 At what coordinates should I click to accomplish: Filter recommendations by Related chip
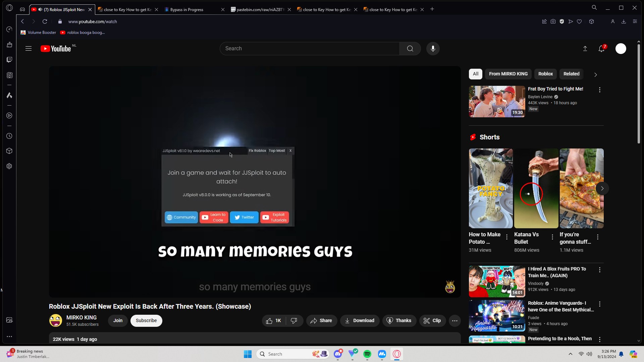[x=571, y=74]
